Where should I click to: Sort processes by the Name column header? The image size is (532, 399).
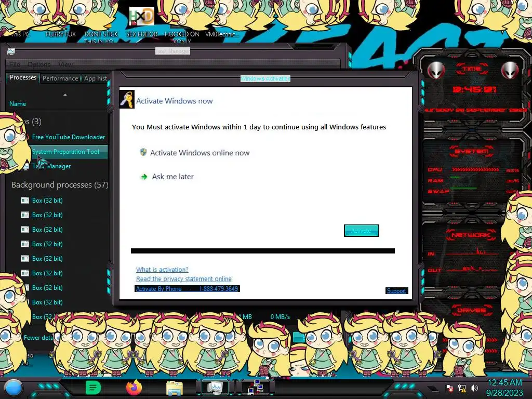click(18, 104)
